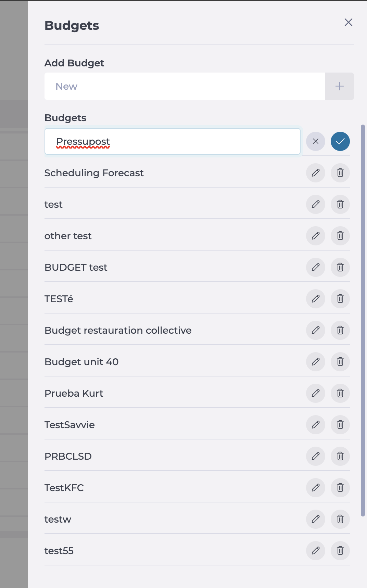Delete the Budget unit 40 entry
The width and height of the screenshot is (367, 588).
coord(340,362)
